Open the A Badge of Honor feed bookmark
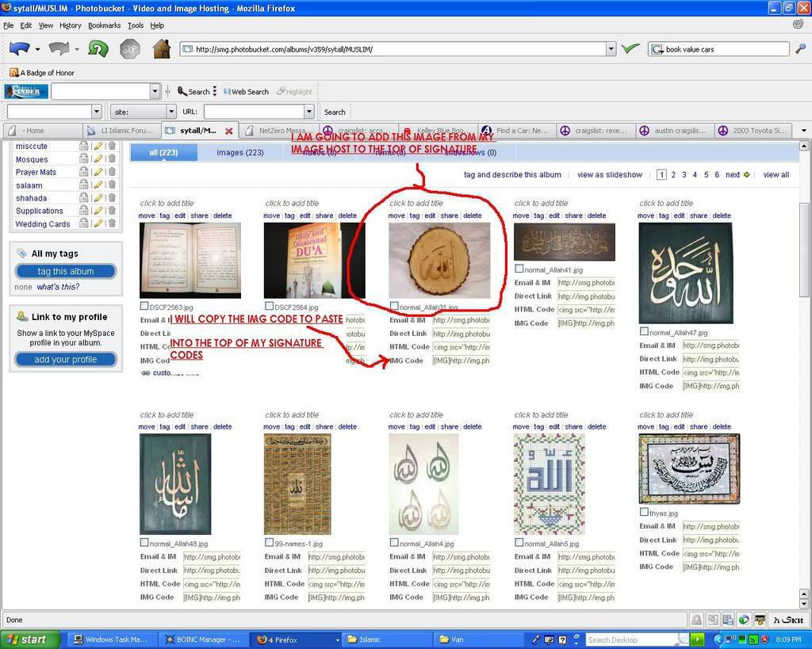 [x=42, y=73]
